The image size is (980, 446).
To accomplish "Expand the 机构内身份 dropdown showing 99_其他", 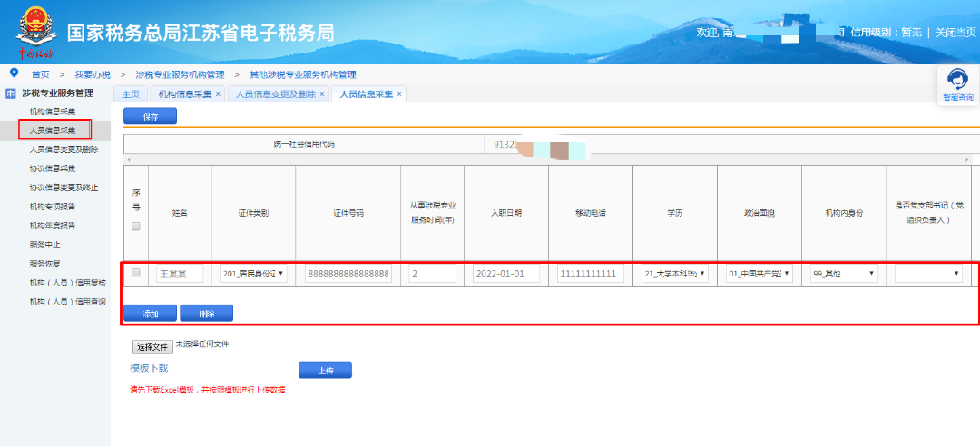I will point(843,274).
